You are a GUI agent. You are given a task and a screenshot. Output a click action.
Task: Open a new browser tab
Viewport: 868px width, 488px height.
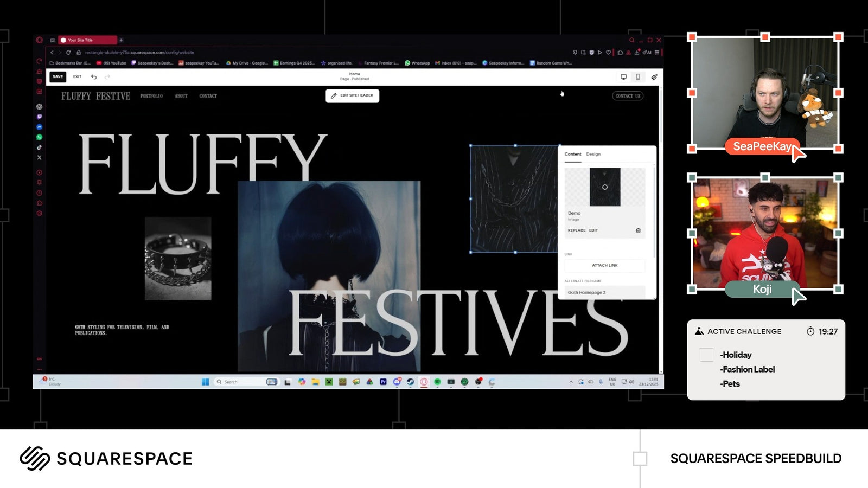[121, 40]
